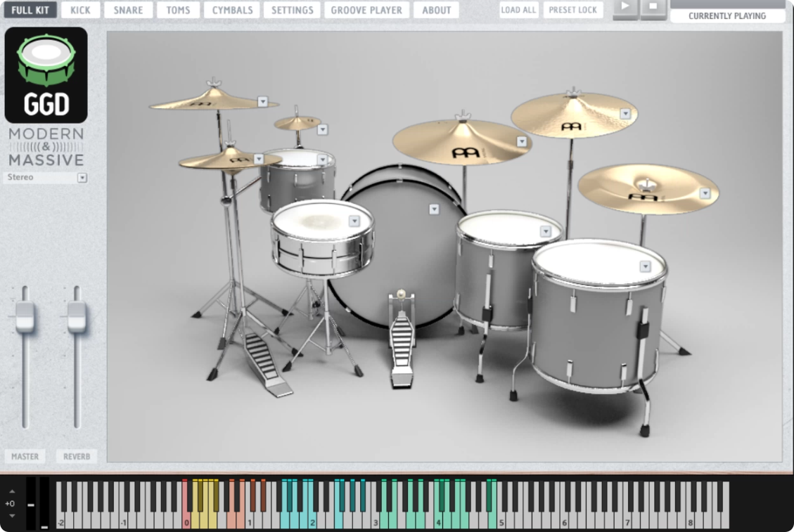The image size is (794, 532).
Task: Open the first floor tom dropdown
Action: click(x=545, y=231)
